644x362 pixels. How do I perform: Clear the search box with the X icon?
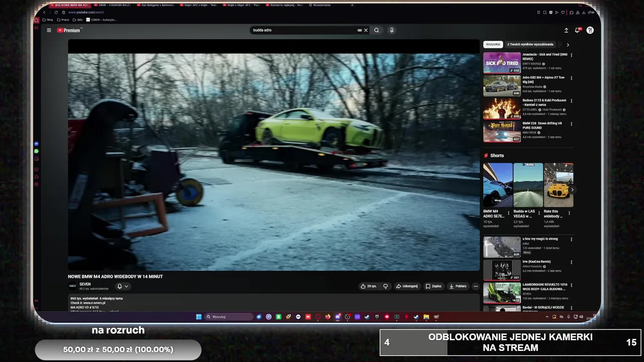366,30
